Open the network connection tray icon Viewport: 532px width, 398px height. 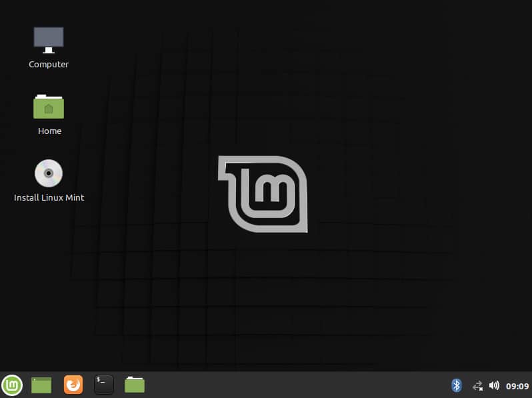[x=478, y=386]
